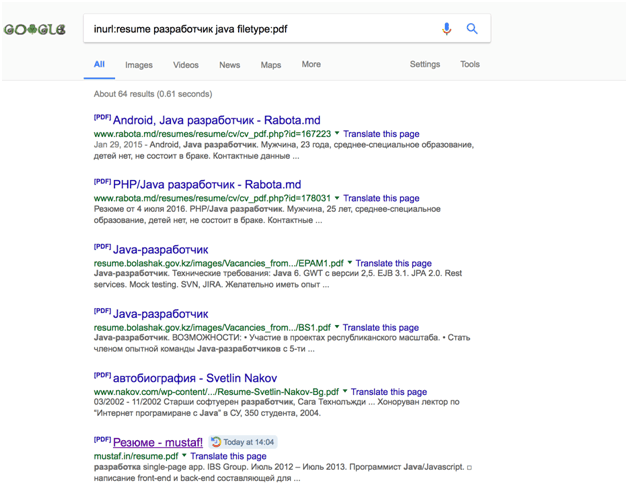Open the Maps tab
This screenshot has height=491, width=628.
271,65
